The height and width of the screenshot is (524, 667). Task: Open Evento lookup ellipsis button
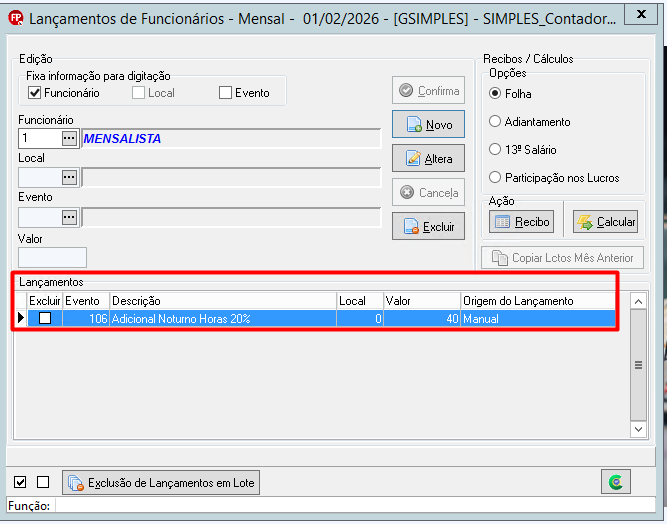tap(69, 217)
